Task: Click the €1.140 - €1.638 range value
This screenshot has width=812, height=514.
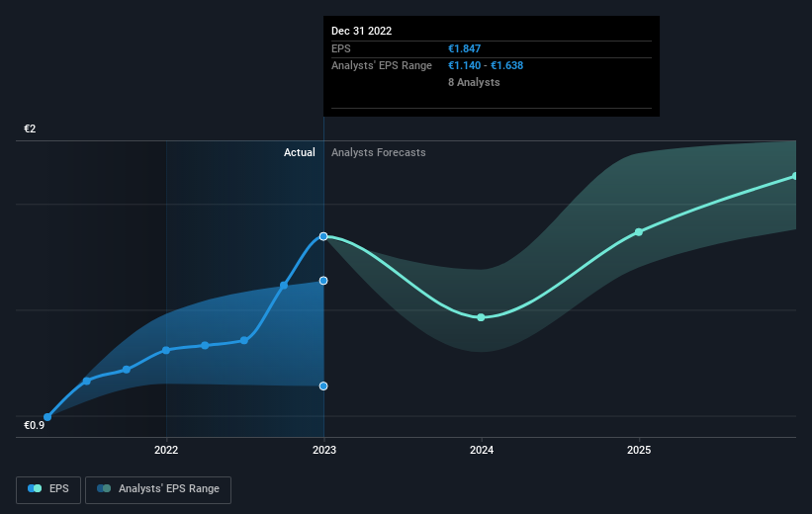Action: click(x=486, y=66)
